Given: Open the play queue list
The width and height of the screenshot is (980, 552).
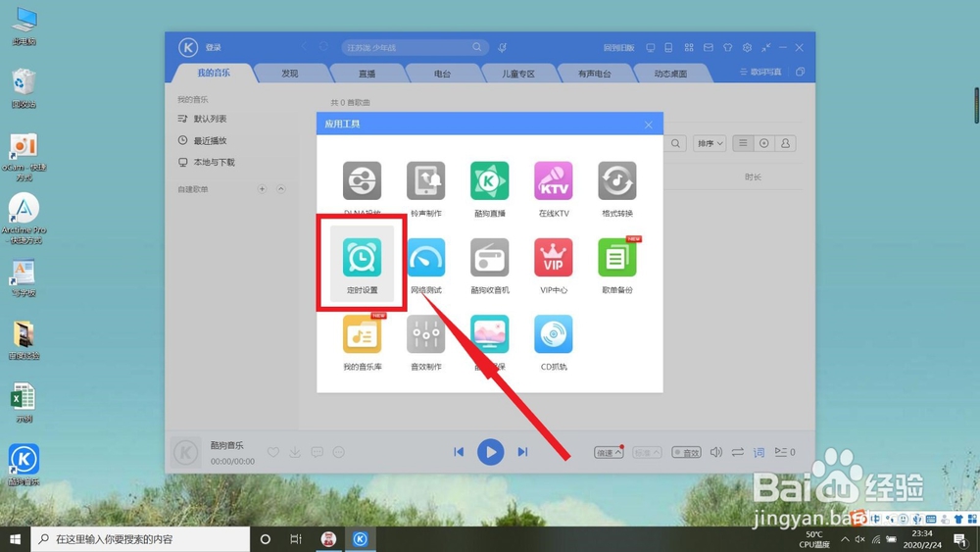Looking at the screenshot, I should pyautogui.click(x=785, y=452).
